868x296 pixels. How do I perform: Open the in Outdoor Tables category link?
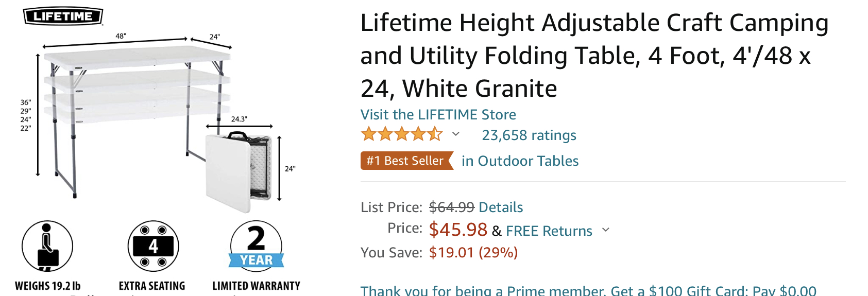point(520,161)
